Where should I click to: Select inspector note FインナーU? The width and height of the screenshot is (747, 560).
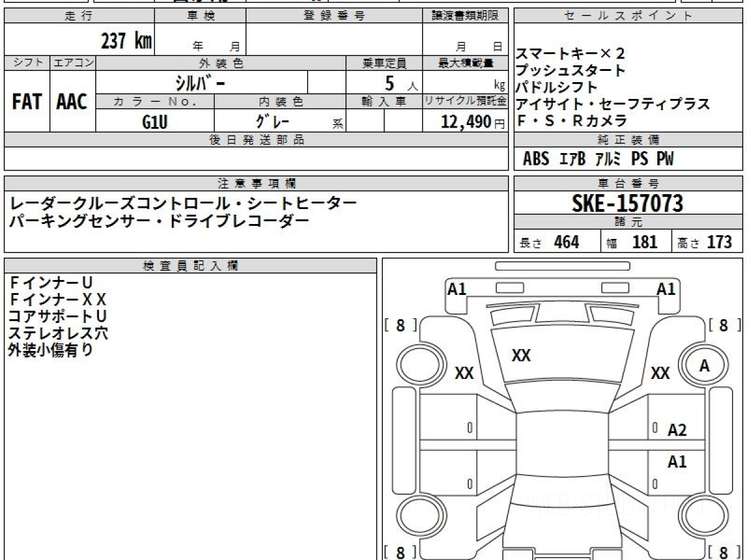pyautogui.click(x=50, y=283)
